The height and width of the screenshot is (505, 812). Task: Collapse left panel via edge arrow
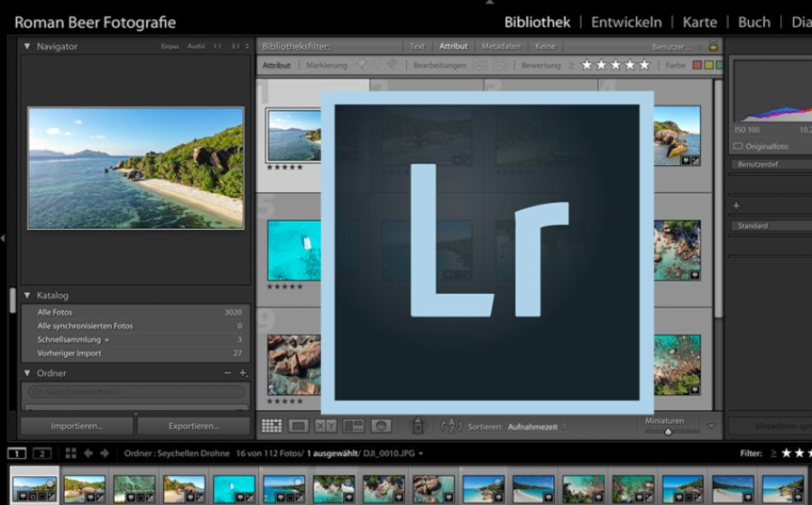(3, 238)
